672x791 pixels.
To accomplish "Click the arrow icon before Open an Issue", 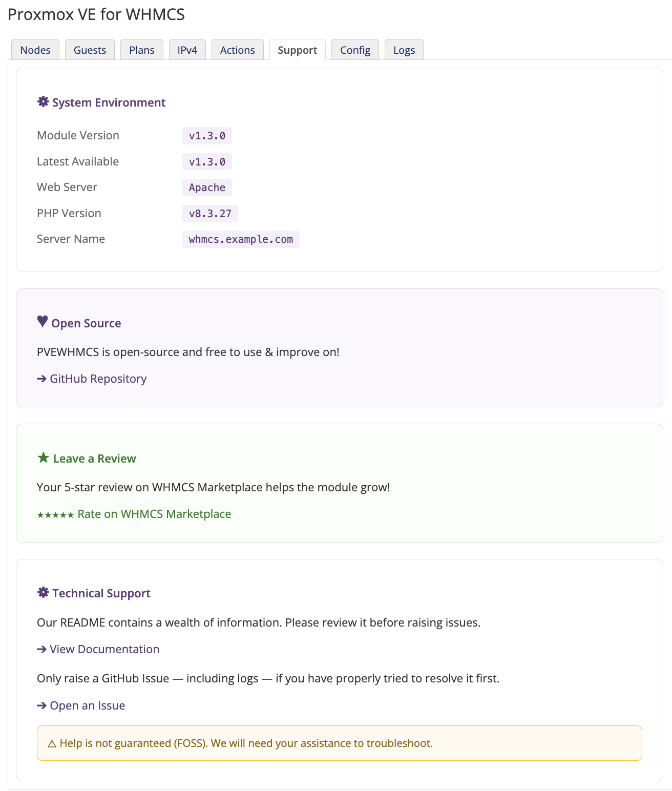I will pos(40,705).
